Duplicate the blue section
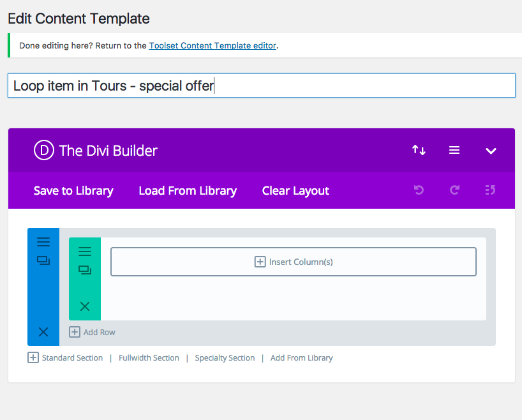Screen dimensions: 522x420 point(43,260)
